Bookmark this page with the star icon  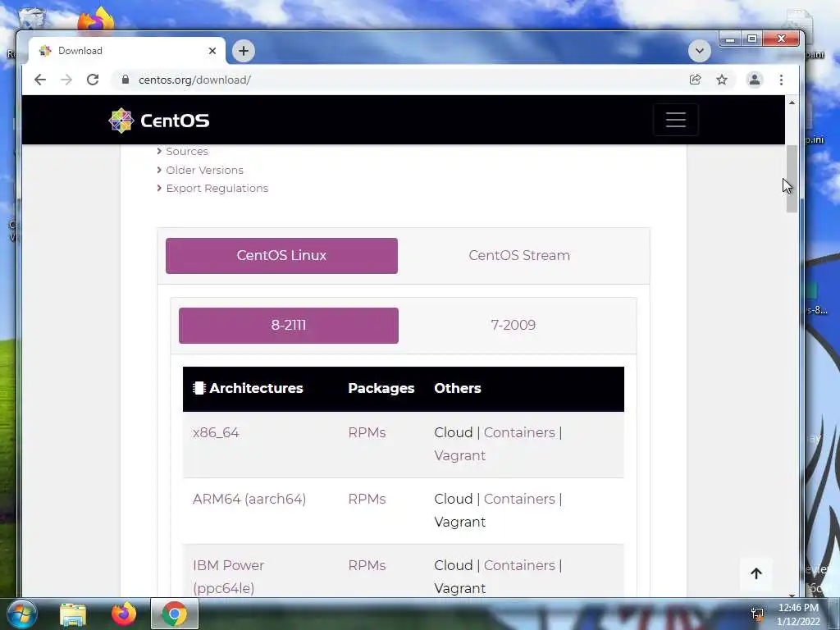(x=722, y=80)
